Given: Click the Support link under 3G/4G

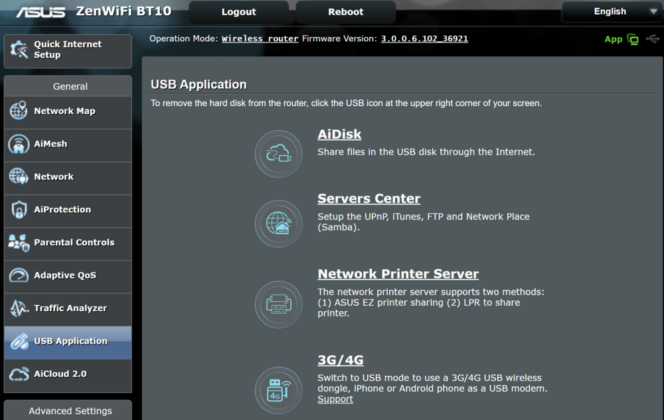Looking at the screenshot, I should point(335,399).
